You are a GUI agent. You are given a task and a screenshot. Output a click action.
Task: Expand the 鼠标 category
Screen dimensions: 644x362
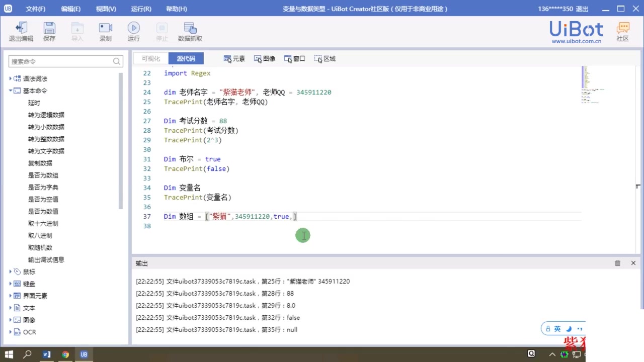pyautogui.click(x=11, y=272)
